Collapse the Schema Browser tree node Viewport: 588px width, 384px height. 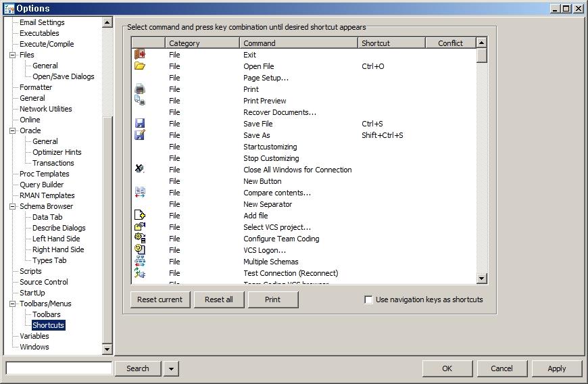pos(12,206)
